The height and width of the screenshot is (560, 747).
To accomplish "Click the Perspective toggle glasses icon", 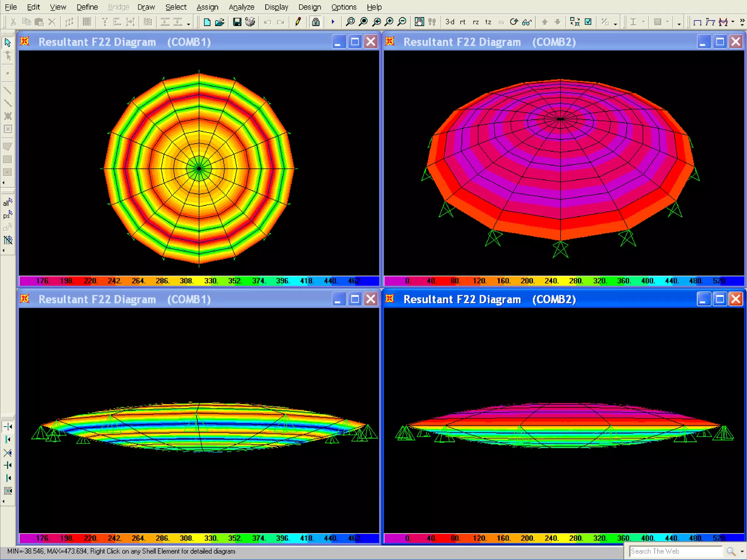I will pos(527,22).
